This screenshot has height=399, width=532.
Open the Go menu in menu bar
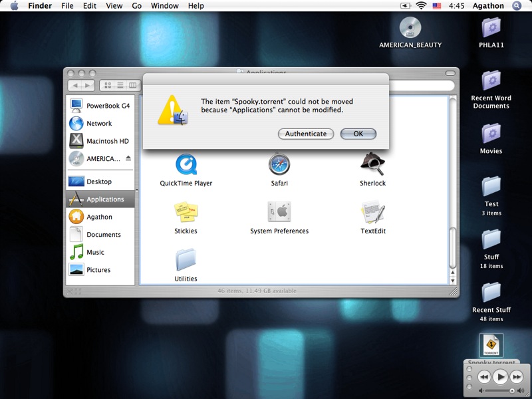136,6
